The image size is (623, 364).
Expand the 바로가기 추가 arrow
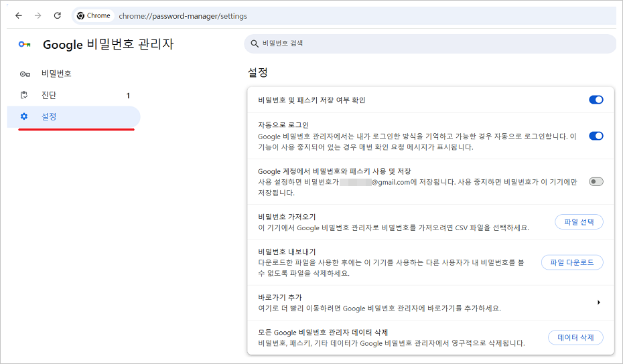(x=598, y=302)
